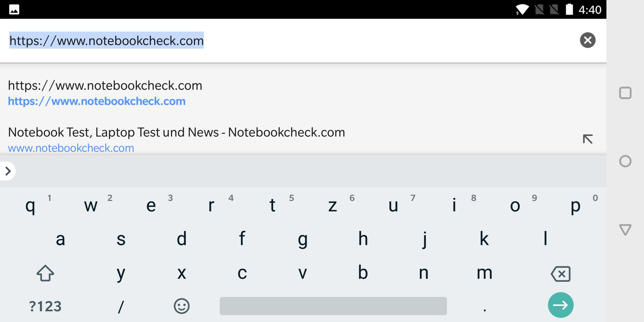Image resolution: width=644 pixels, height=322 pixels.
Task: Open the image notification in status bar
Action: point(14,9)
